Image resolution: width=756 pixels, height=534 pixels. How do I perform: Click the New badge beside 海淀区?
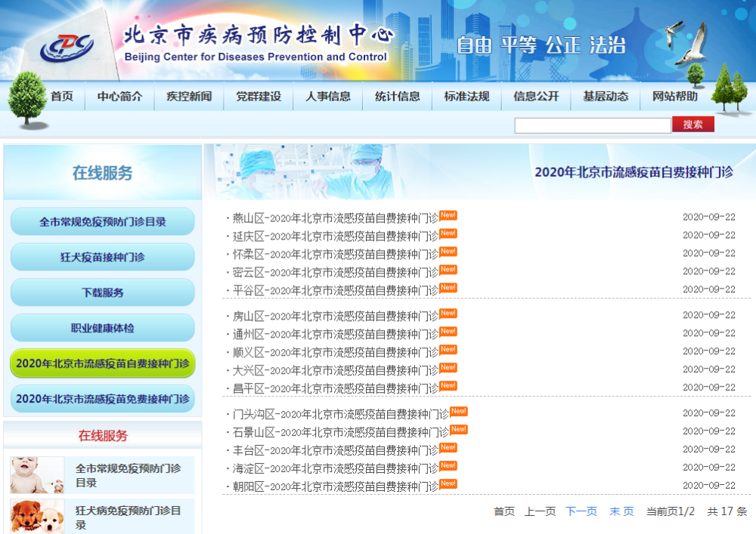(x=448, y=465)
